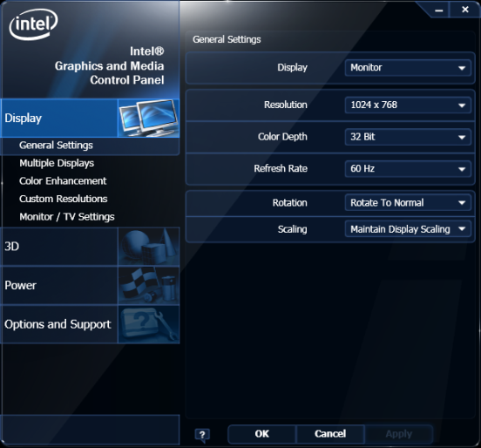Click the Intel logo
The image size is (481, 448).
[33, 24]
